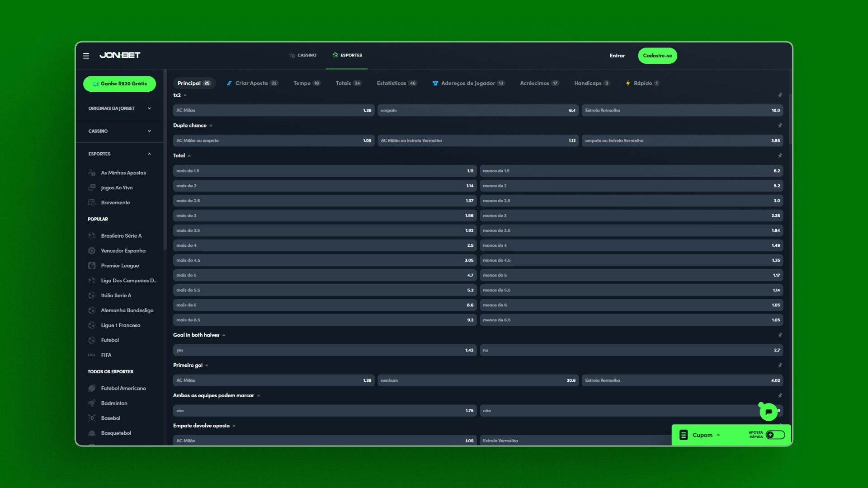This screenshot has width=868, height=488.
Task: Click Ganhe R$20 Grátis button
Action: click(119, 84)
